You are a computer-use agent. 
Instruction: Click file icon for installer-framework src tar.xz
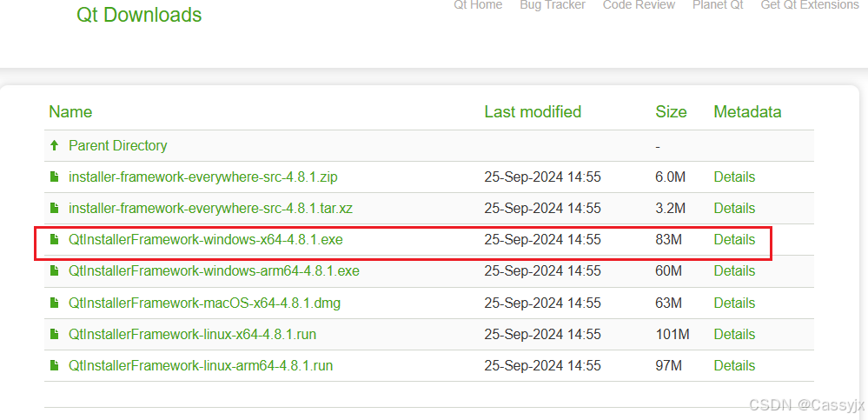pyautogui.click(x=54, y=209)
